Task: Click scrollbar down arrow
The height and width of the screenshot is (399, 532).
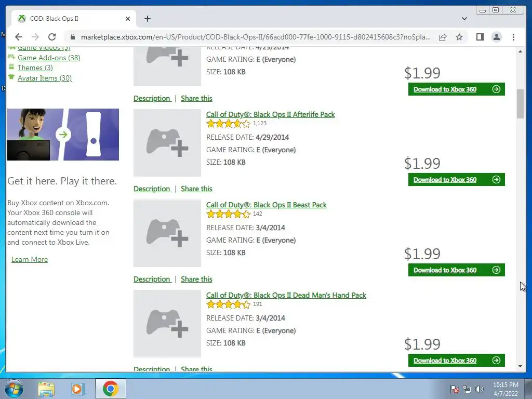Action: [x=520, y=366]
